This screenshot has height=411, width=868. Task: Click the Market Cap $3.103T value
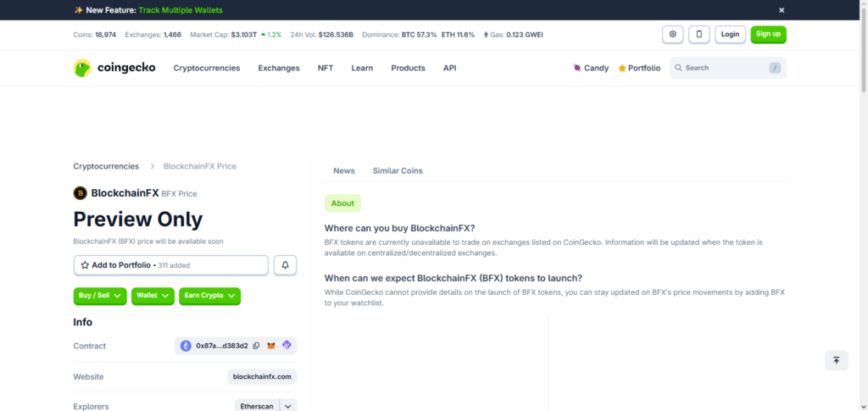243,34
